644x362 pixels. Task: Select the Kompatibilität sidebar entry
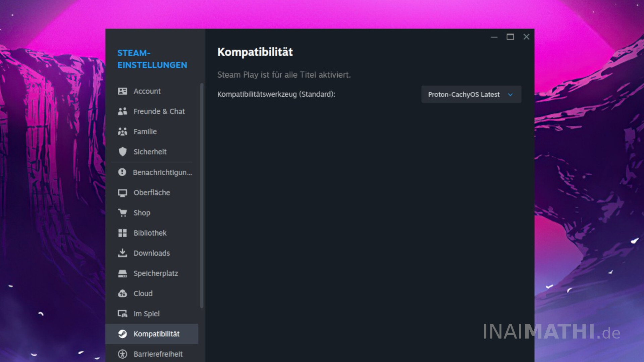point(156,334)
